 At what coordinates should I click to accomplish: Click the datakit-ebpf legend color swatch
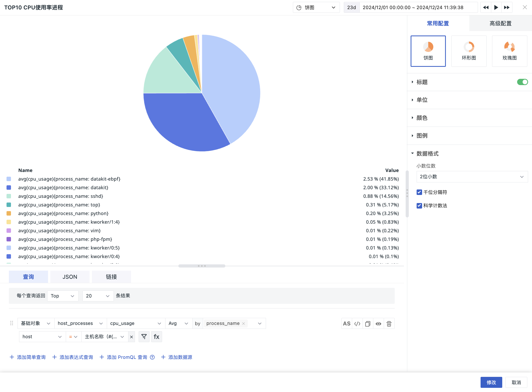click(9, 179)
